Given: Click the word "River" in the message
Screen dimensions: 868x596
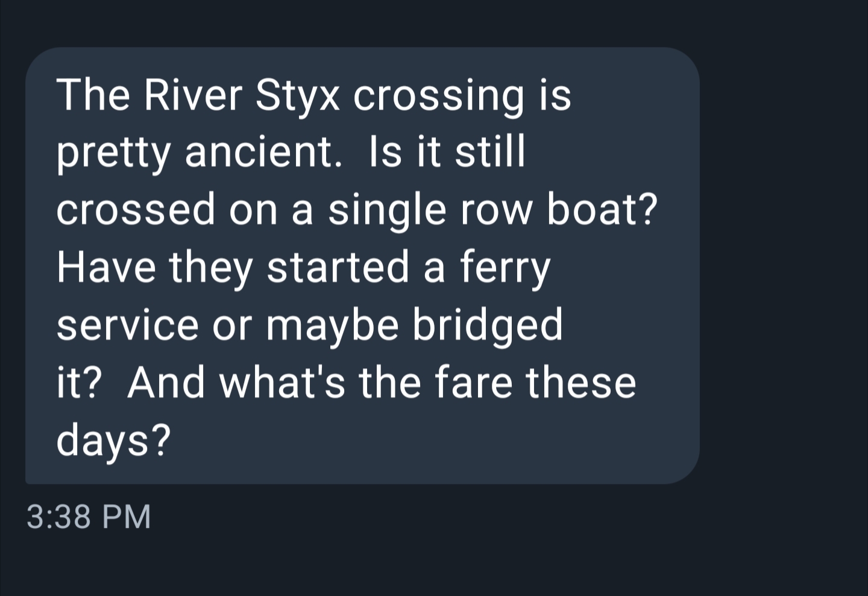Looking at the screenshot, I should 192,95.
